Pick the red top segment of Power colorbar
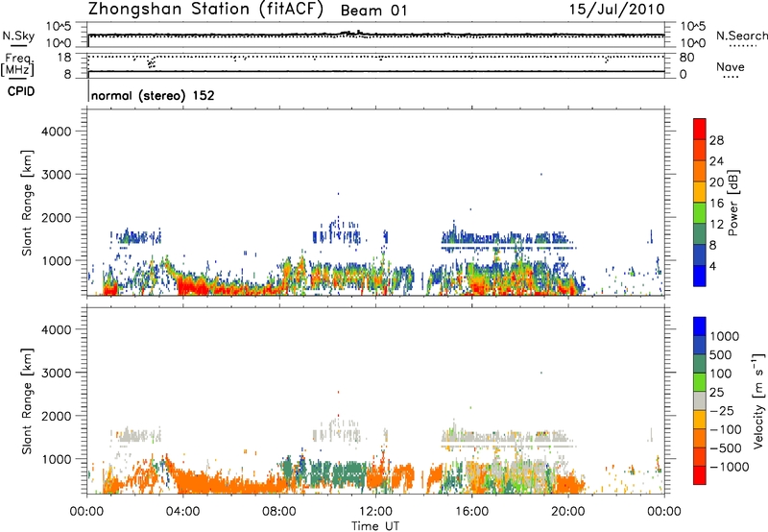 (x=700, y=129)
